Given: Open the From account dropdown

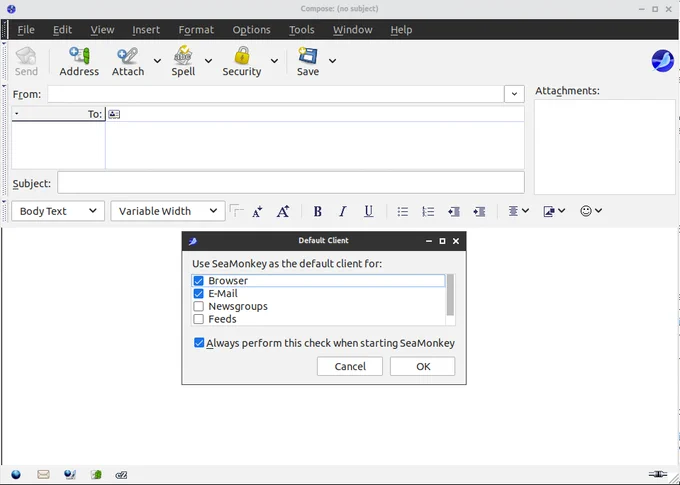Looking at the screenshot, I should 514,94.
